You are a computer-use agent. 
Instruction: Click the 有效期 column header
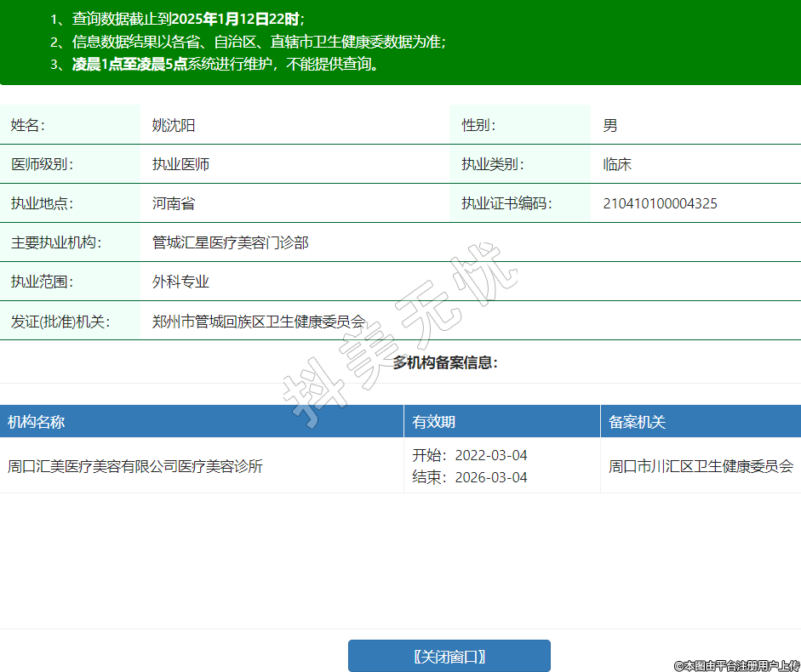[x=434, y=422]
